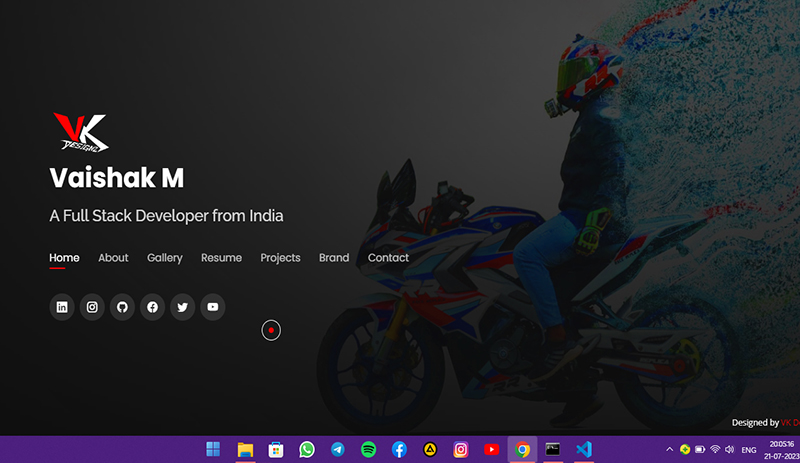Image resolution: width=800 pixels, height=463 pixels.
Task: Click the YouTube icon in the social row
Action: tap(212, 307)
